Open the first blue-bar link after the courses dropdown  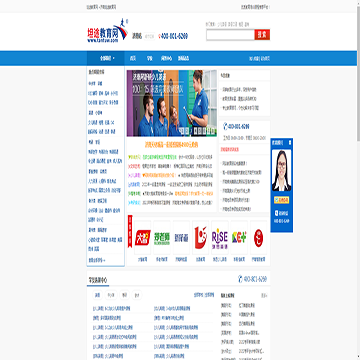(133, 58)
